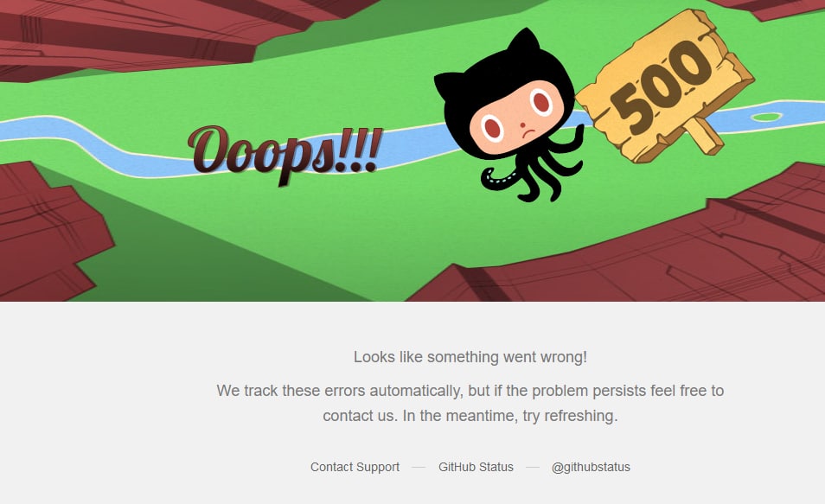Click the wooden 500 error sign

(x=664, y=86)
